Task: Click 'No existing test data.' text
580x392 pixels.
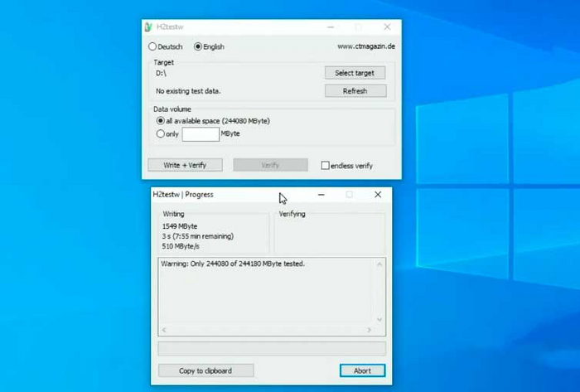Action: pyautogui.click(x=188, y=91)
